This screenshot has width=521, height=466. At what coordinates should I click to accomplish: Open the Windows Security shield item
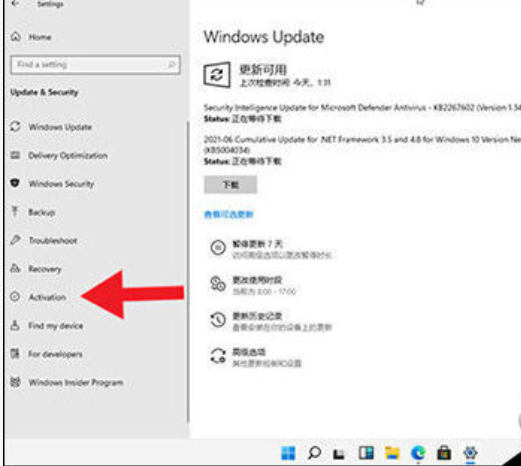click(x=52, y=184)
